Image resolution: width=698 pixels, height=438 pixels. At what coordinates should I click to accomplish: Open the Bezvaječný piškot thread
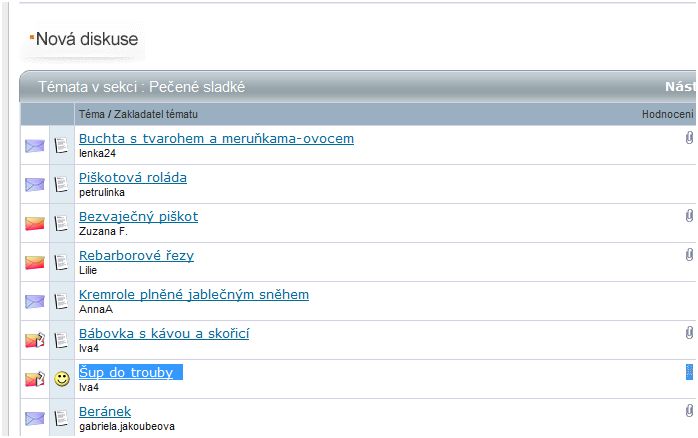tap(138, 216)
